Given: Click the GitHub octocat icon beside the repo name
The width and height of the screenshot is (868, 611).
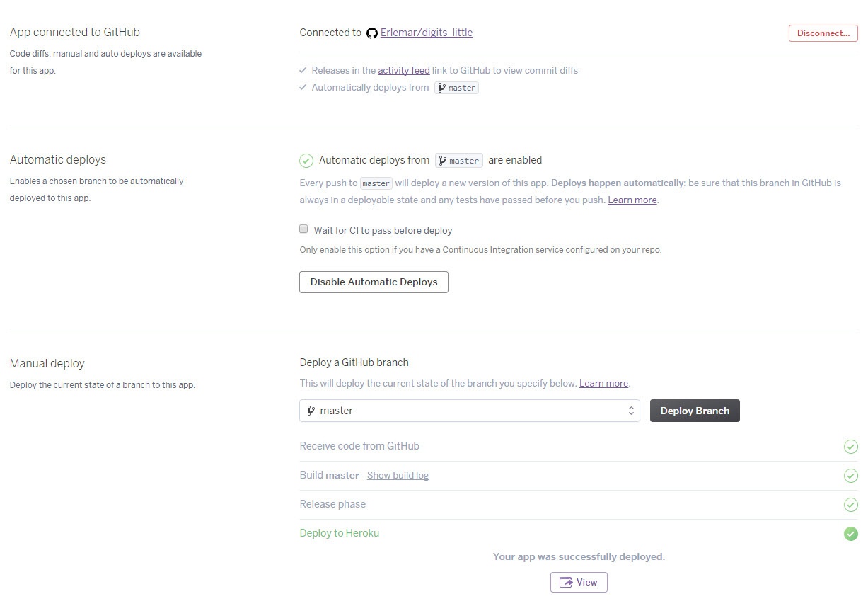Looking at the screenshot, I should coord(372,33).
